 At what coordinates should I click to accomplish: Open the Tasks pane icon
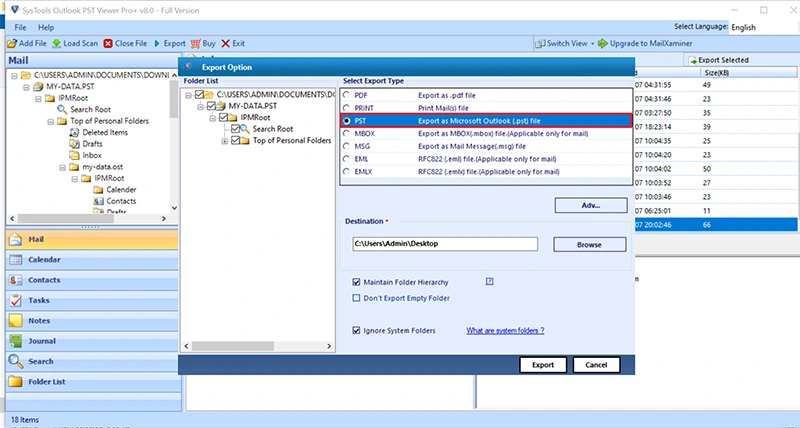(15, 300)
